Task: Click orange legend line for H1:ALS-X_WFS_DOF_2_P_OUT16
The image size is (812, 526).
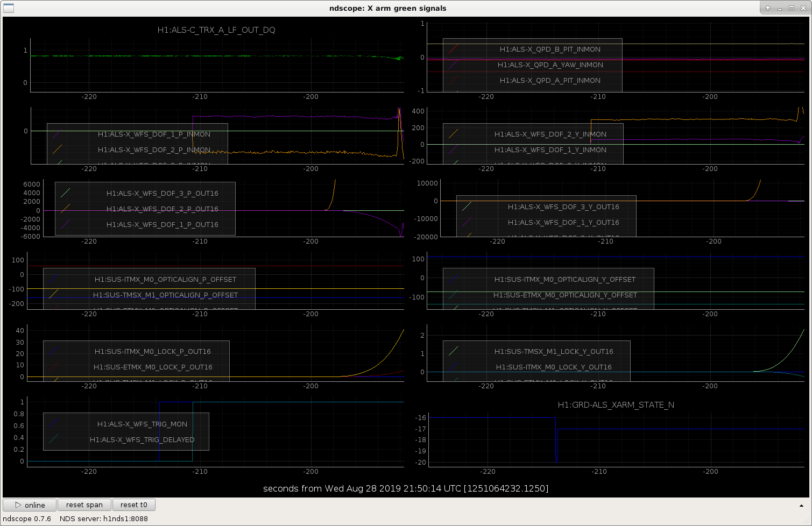Action: click(x=66, y=209)
